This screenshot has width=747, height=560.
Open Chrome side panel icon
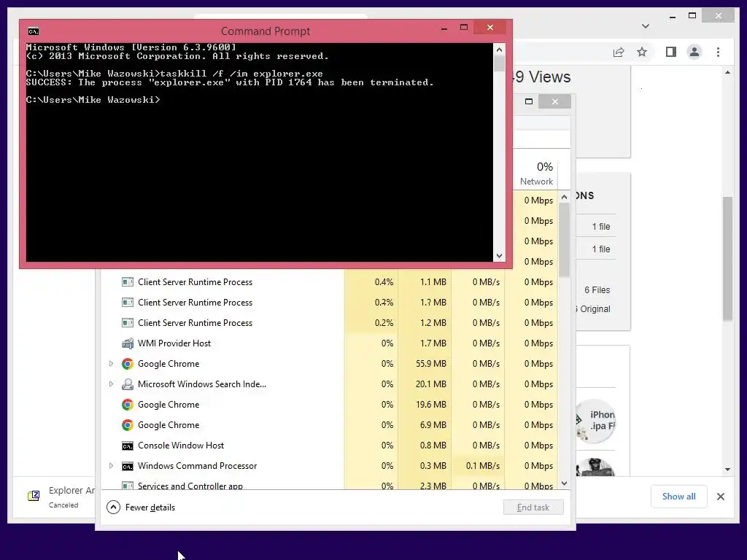tap(671, 52)
